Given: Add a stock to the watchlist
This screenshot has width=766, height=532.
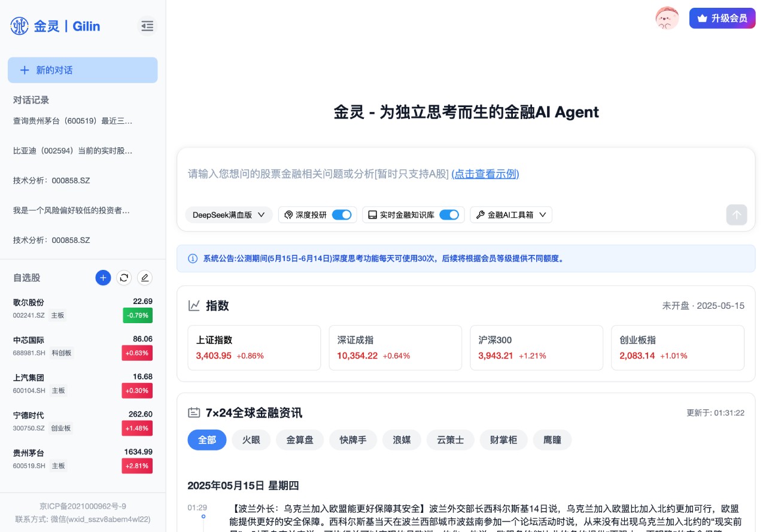Looking at the screenshot, I should (103, 278).
